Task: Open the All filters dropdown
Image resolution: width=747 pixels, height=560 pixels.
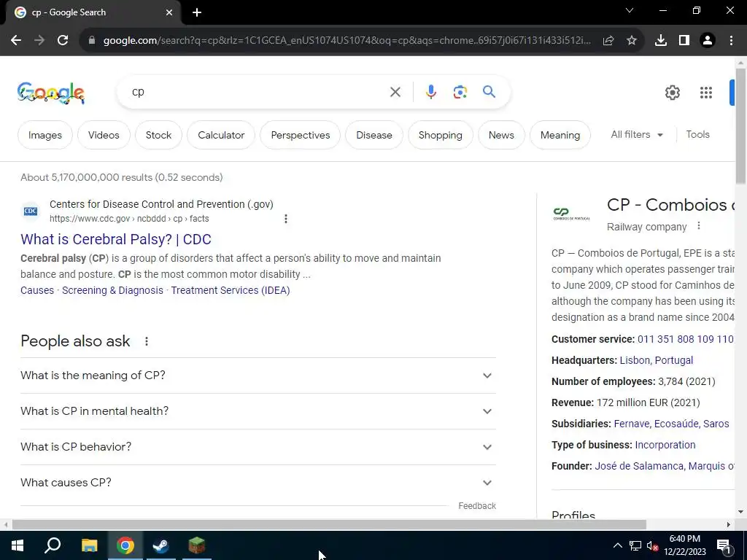Action: click(637, 135)
